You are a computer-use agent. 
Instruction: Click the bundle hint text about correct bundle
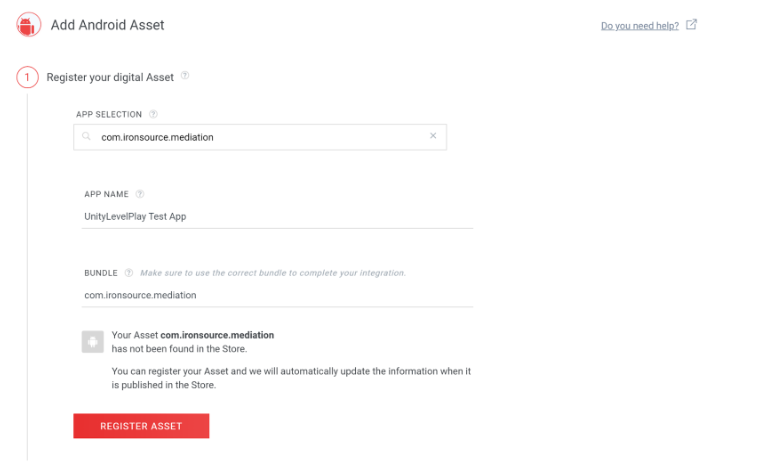273,273
